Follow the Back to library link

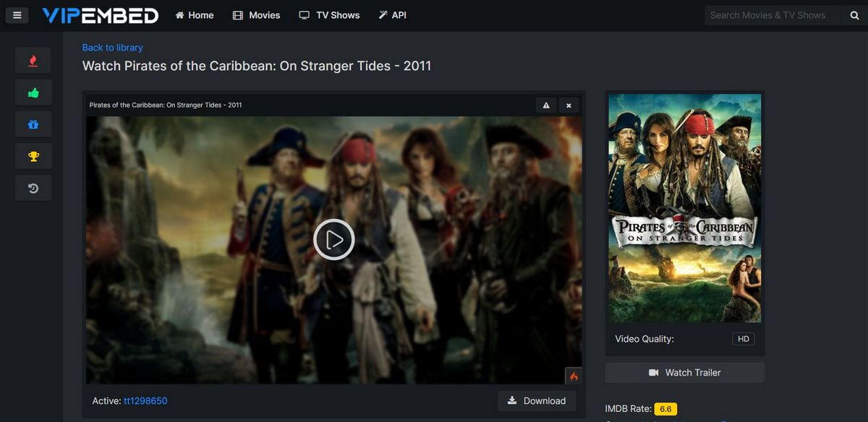pyautogui.click(x=112, y=48)
